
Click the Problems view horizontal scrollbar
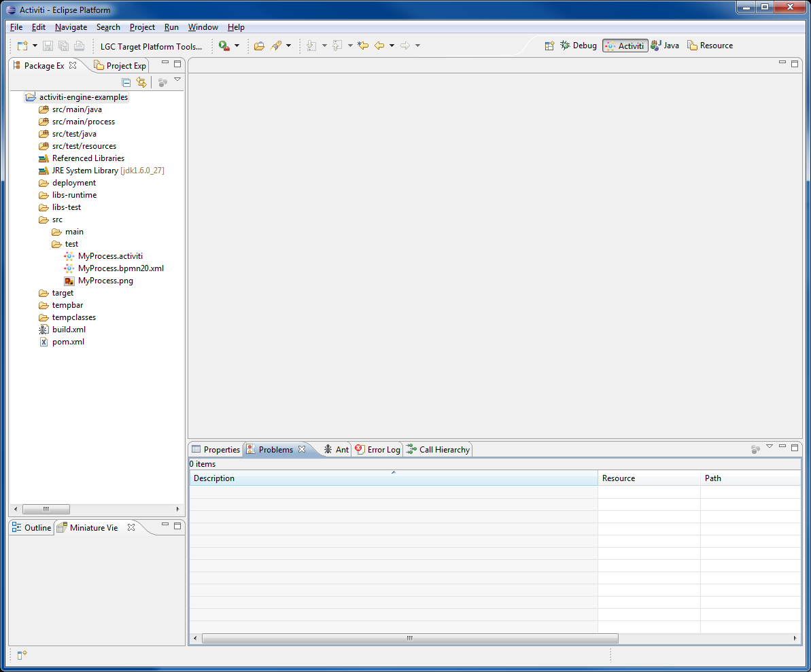[410, 638]
